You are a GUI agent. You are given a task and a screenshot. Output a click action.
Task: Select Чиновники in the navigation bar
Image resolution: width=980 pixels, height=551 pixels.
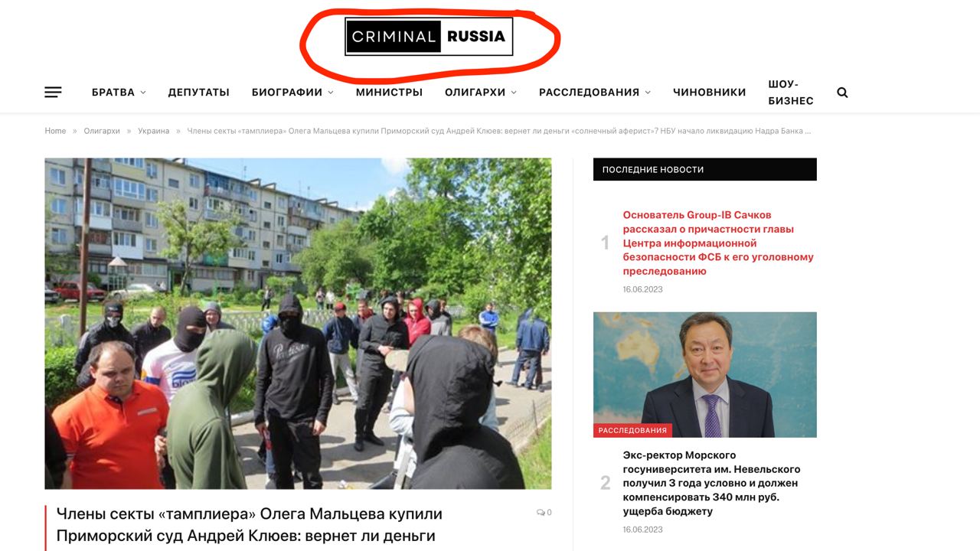[x=709, y=93]
